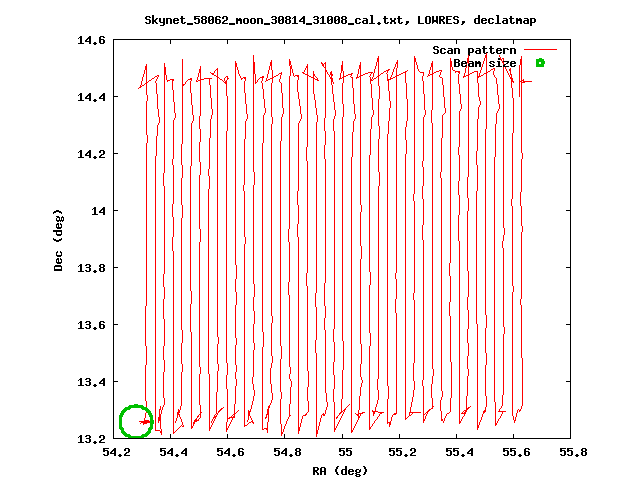Click the green beam size legend marker
Image resolution: width=640 pixels, height=480 pixels.
click(x=540, y=63)
